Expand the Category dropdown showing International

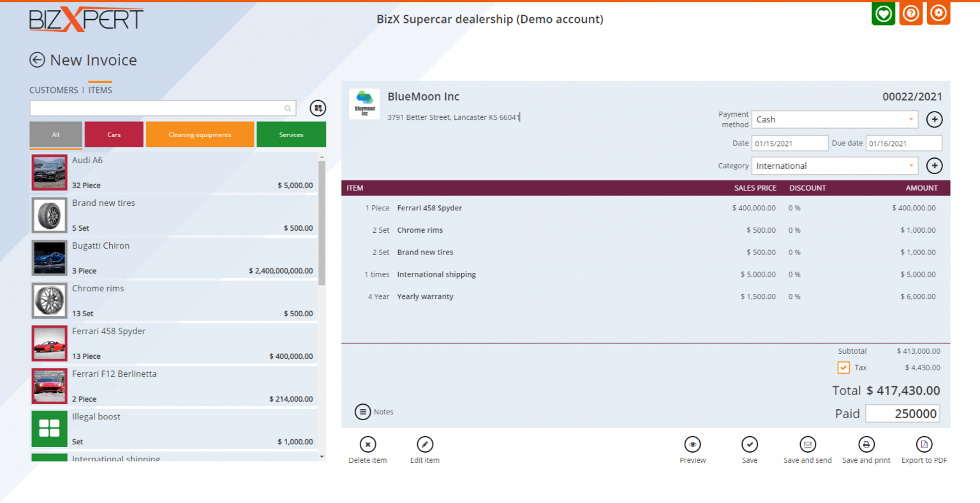[835, 166]
